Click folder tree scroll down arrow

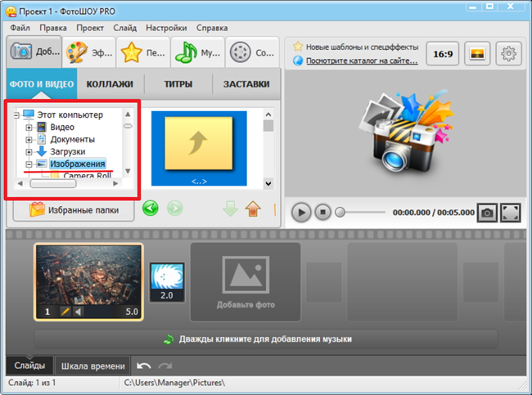[x=128, y=171]
